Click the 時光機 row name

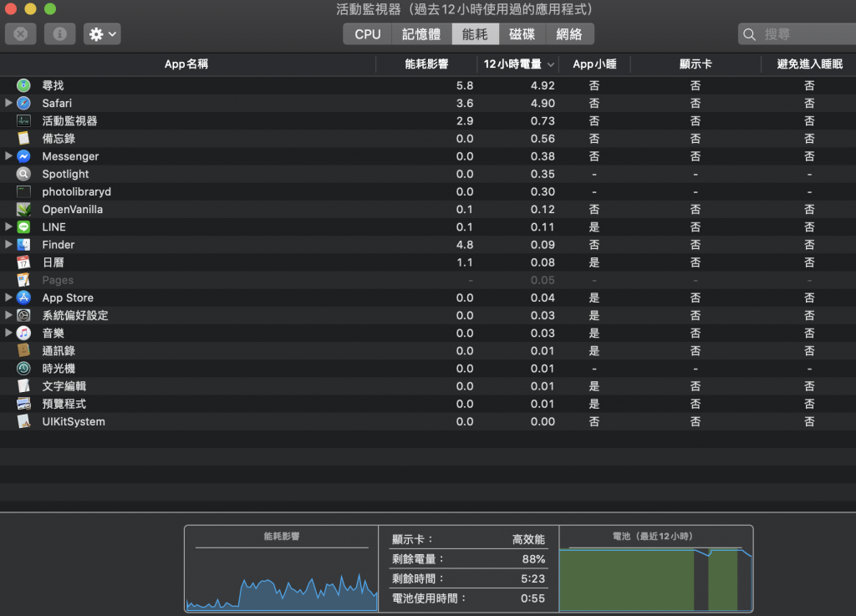point(59,369)
